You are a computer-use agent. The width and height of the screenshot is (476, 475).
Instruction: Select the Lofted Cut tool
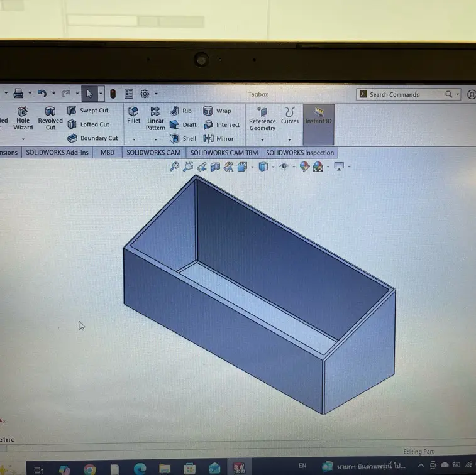88,124
